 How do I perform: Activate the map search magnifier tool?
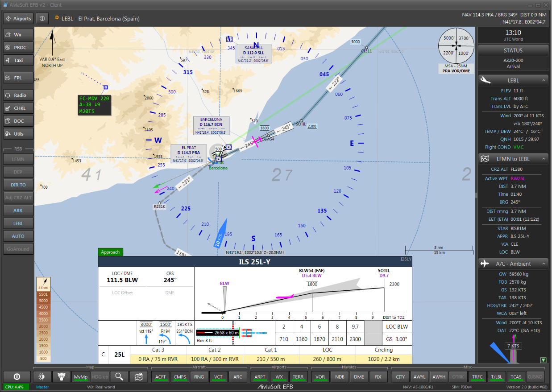point(119,377)
